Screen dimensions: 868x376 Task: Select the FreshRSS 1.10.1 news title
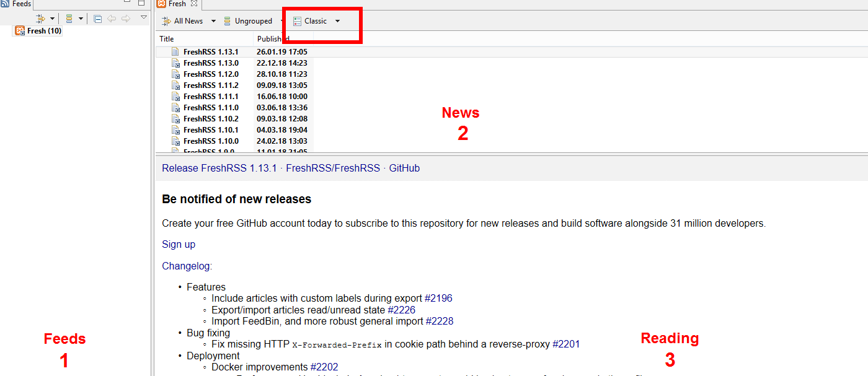[x=211, y=130]
